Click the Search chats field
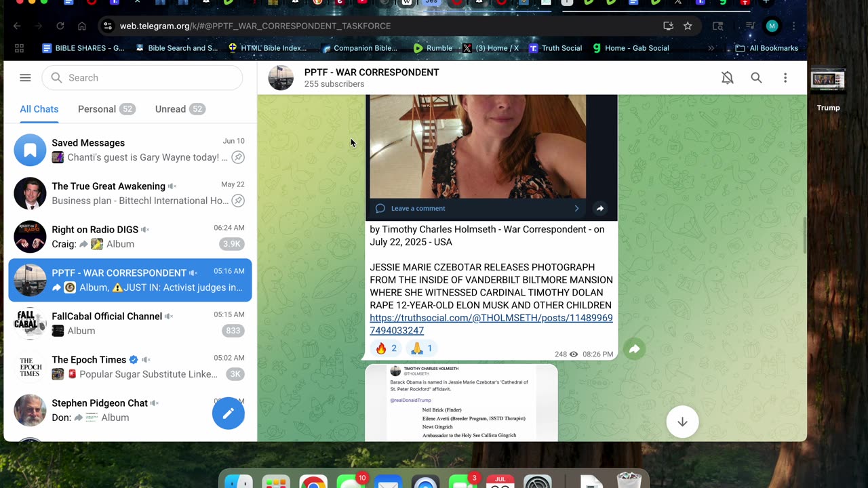This screenshot has height=488, width=868. pyautogui.click(x=142, y=78)
